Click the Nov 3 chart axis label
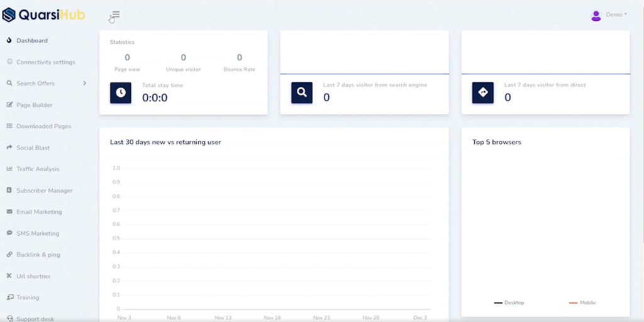 [125, 318]
